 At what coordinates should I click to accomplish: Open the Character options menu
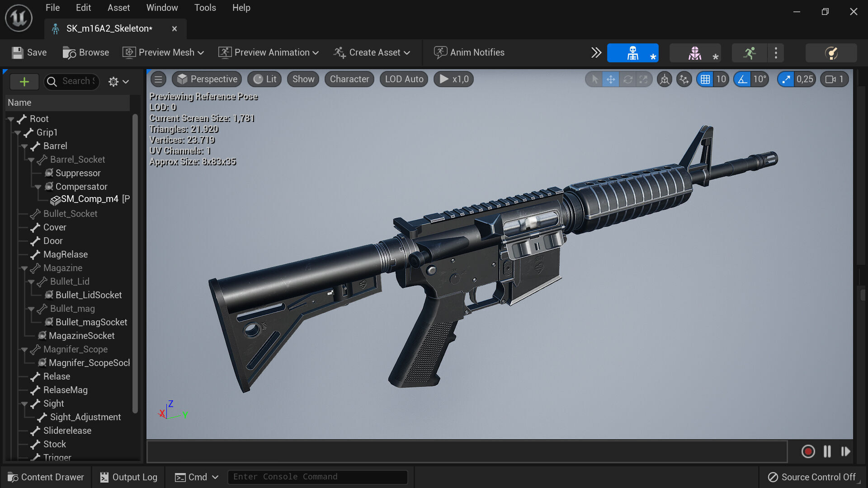tap(349, 80)
